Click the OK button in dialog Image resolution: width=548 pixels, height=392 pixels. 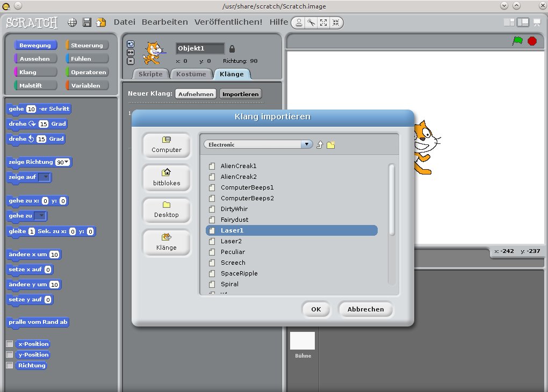[316, 309]
